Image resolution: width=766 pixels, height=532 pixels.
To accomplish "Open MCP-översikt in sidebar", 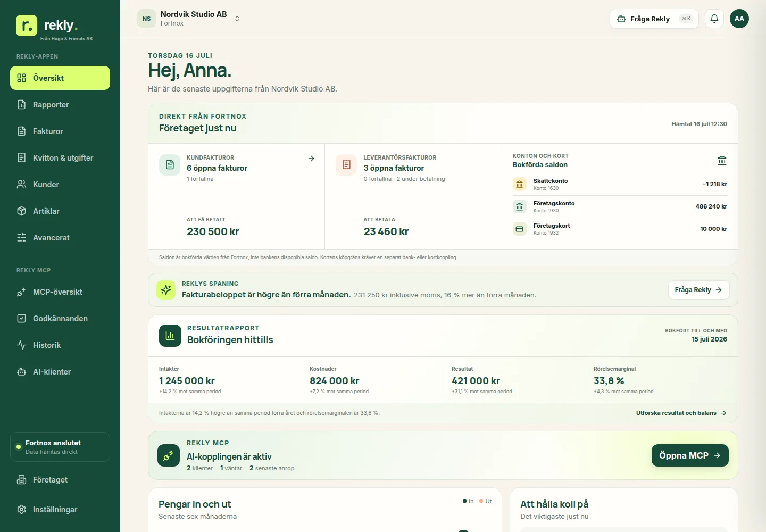I will (60, 292).
